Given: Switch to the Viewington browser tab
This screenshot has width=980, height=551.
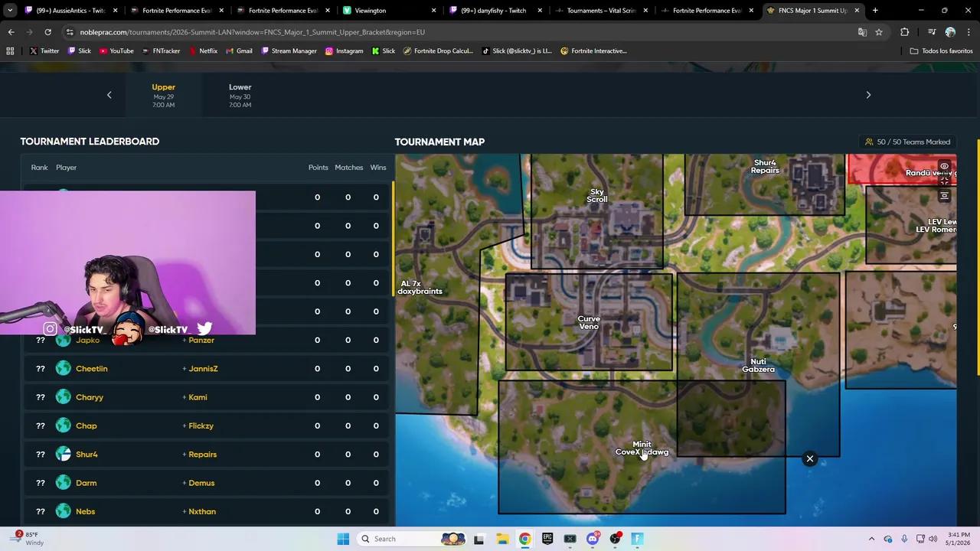Looking at the screenshot, I should tap(388, 11).
